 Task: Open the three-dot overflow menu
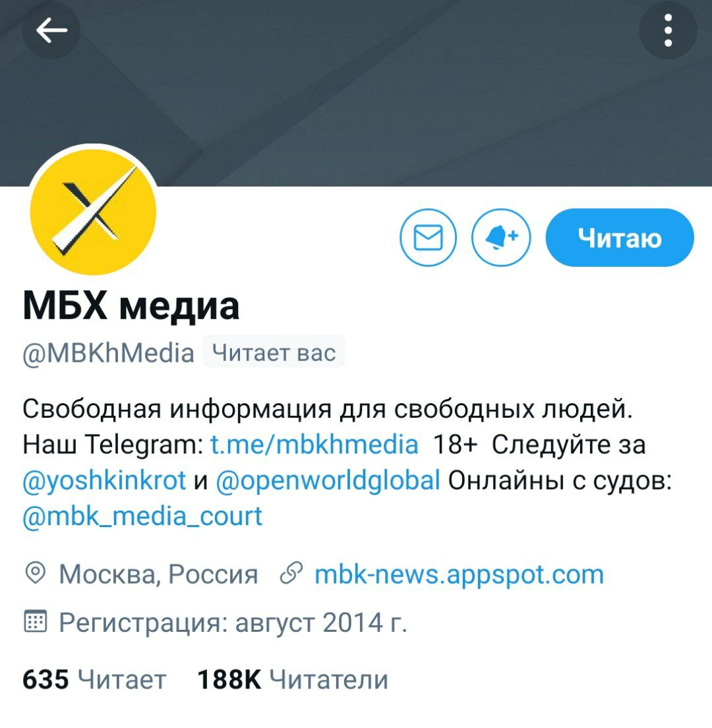pos(668,30)
